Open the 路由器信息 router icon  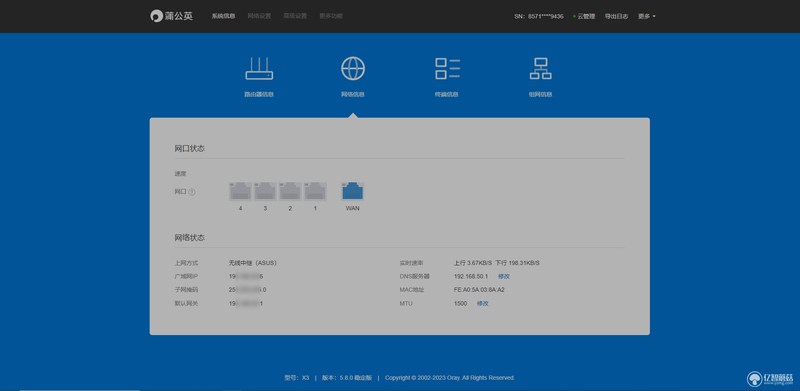point(259,69)
